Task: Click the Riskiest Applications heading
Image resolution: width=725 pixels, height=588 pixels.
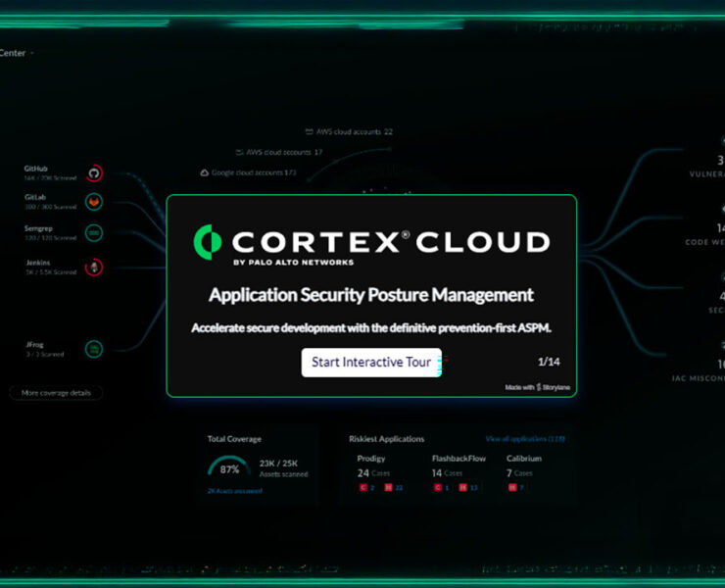Action: coord(387,439)
